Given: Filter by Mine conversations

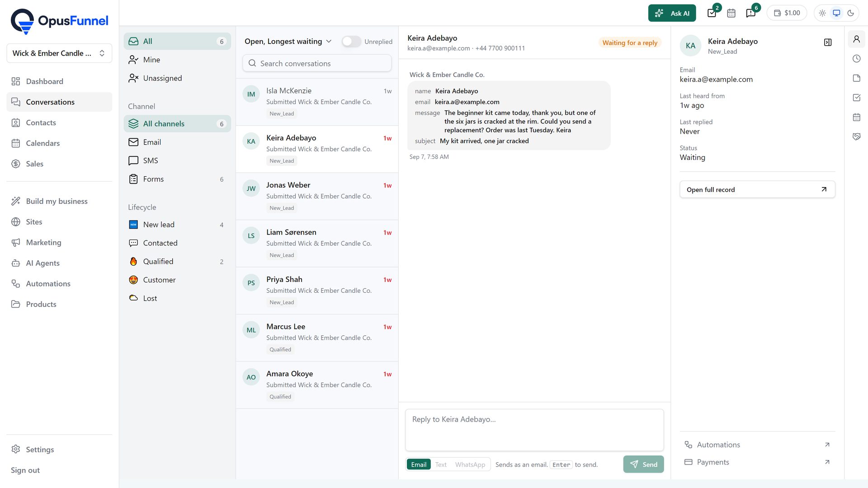Looking at the screenshot, I should [177, 60].
